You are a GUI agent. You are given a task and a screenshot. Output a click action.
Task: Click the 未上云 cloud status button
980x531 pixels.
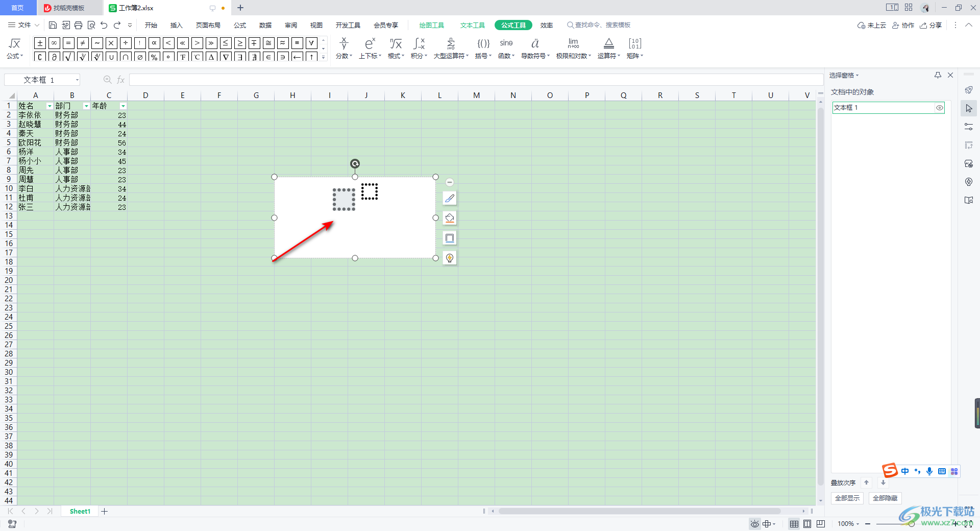[x=872, y=25]
